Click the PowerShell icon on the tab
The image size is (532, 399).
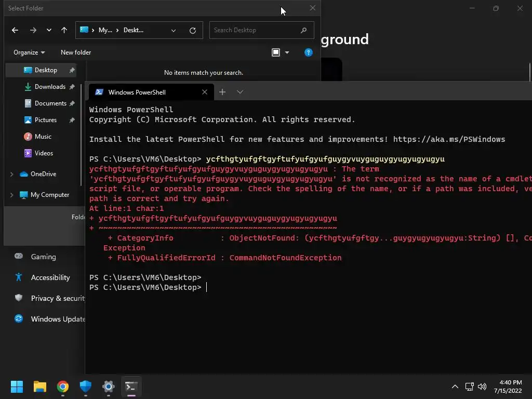coord(99,92)
